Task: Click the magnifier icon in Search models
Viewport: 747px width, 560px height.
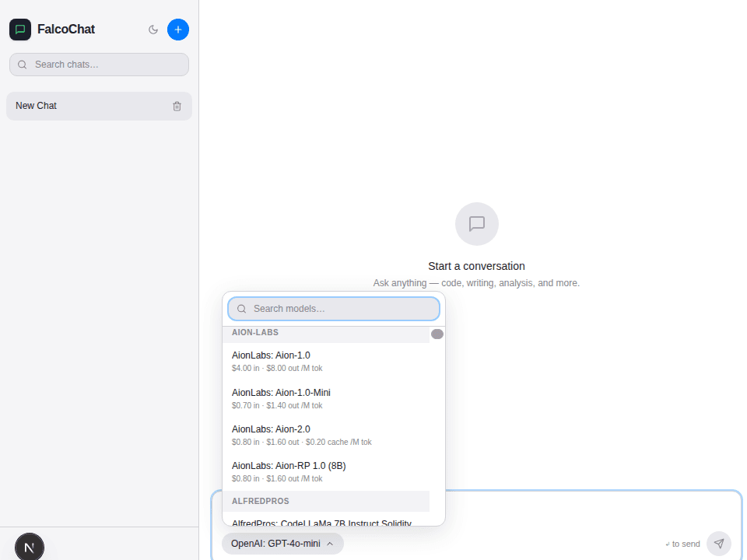Action: [x=242, y=309]
